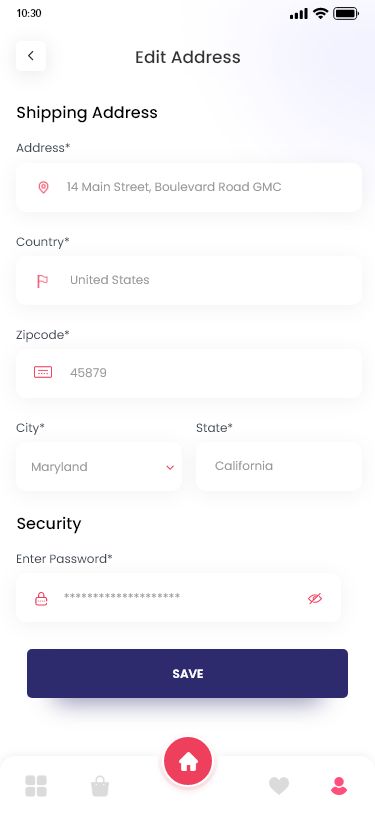Save the edited address
The width and height of the screenshot is (375, 819).
click(188, 673)
